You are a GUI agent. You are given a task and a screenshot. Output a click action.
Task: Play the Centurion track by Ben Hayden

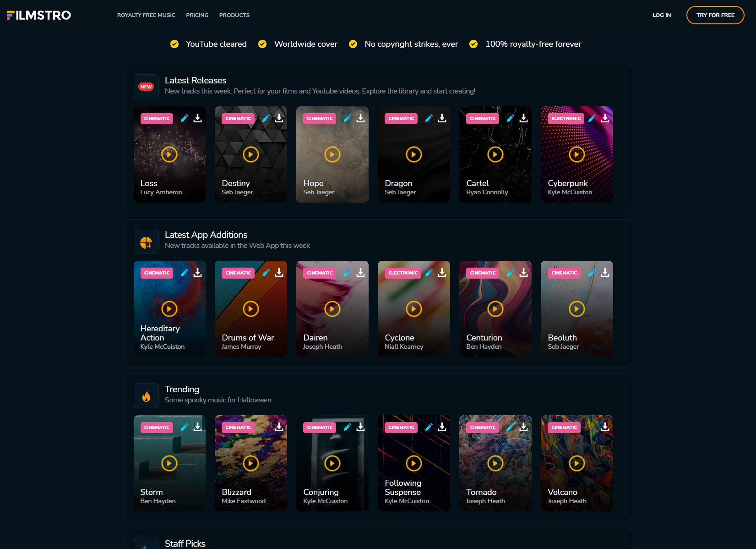(x=495, y=309)
